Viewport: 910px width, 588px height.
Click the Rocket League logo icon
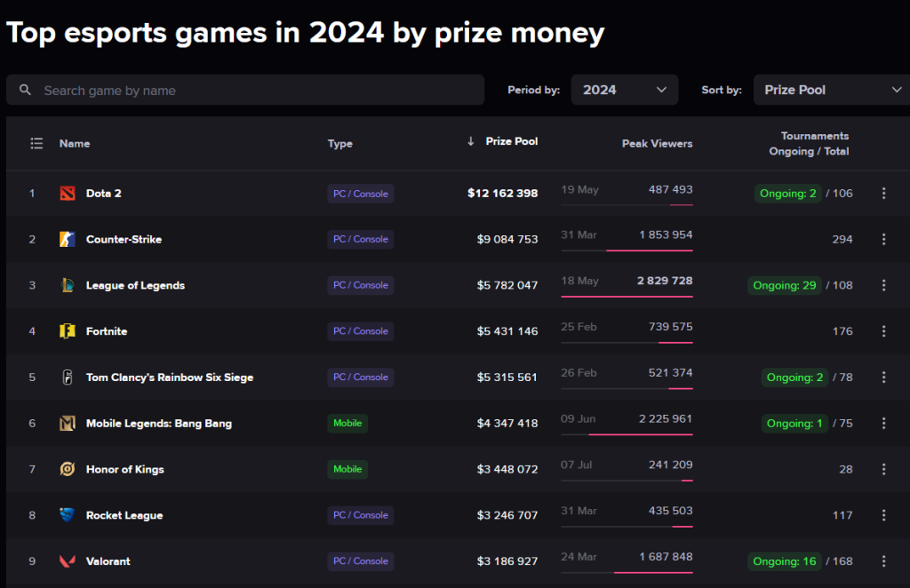point(68,515)
